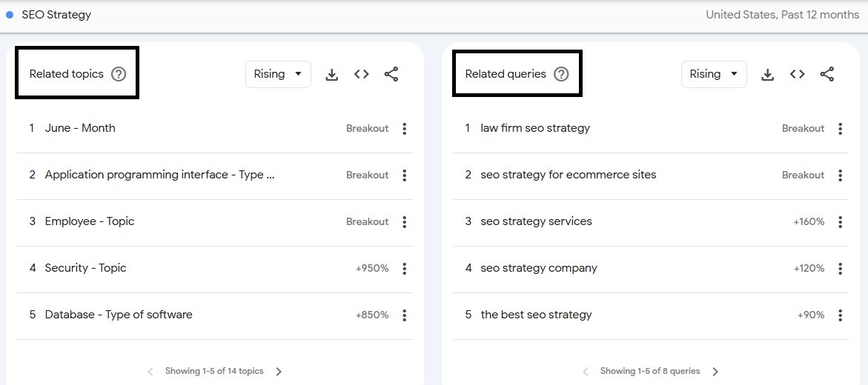The height and width of the screenshot is (385, 868).
Task: Open more options for the best seo strategy
Action: pyautogui.click(x=841, y=315)
